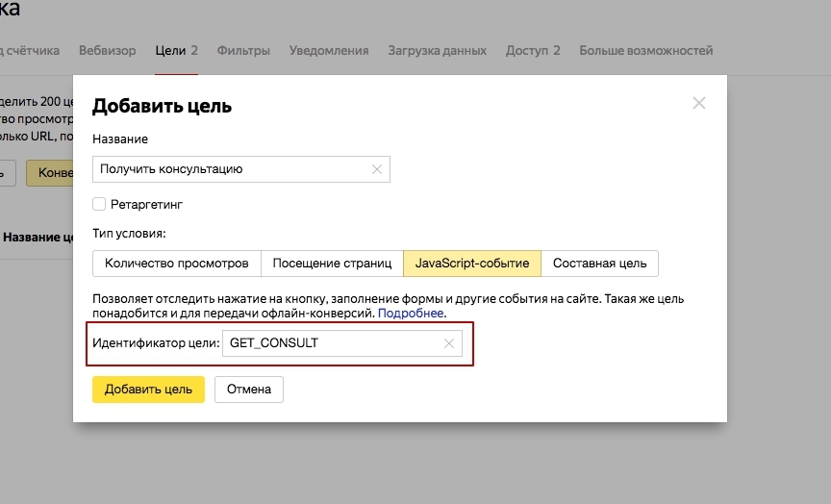Enable the Ретаргетинг checkbox

pyautogui.click(x=99, y=204)
